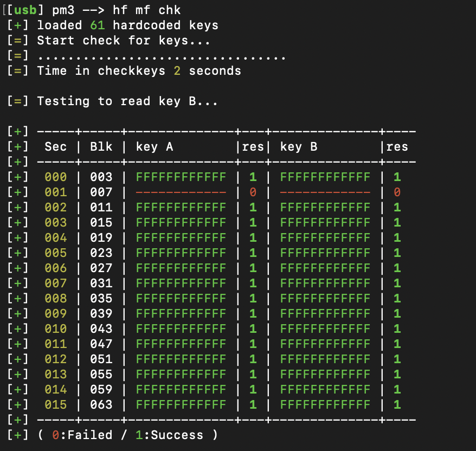The height and width of the screenshot is (451, 476).
Task: Click block number 043
Action: coord(101,329)
